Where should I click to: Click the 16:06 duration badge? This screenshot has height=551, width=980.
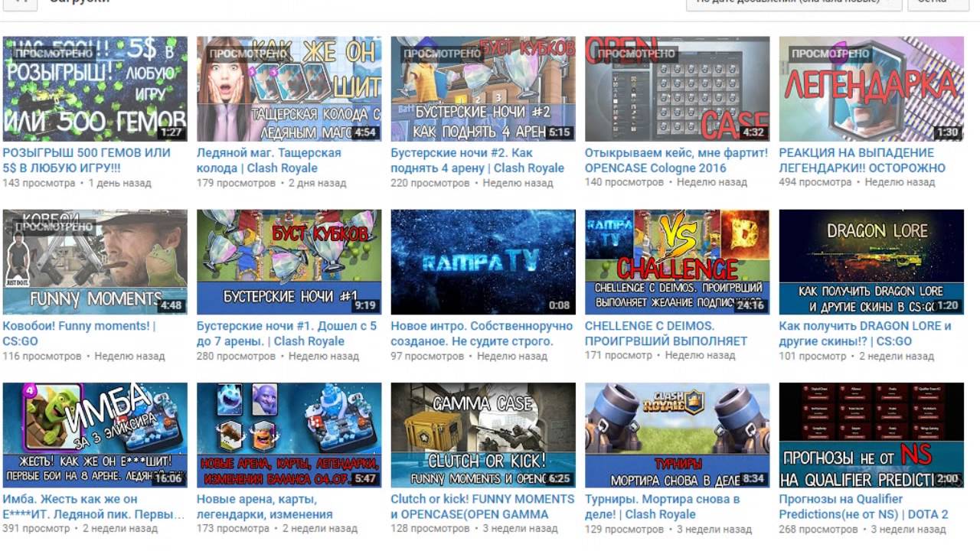point(168,478)
